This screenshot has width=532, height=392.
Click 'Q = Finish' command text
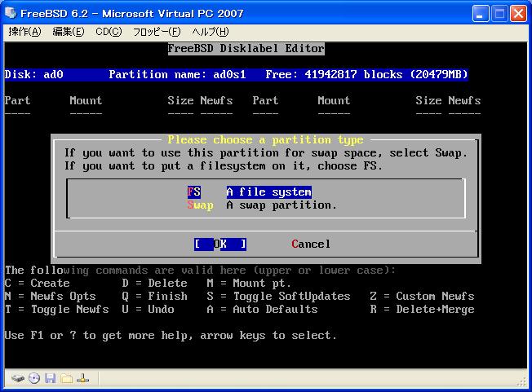click(155, 296)
